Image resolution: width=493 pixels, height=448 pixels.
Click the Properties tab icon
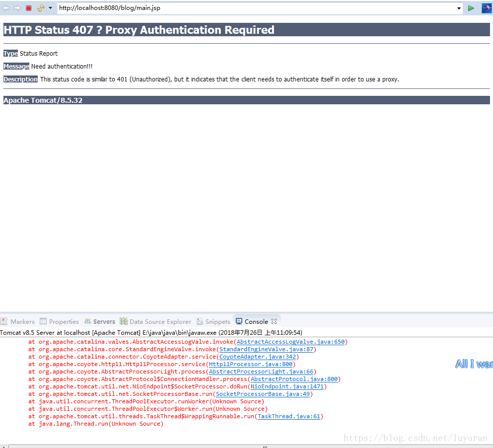pyautogui.click(x=43, y=321)
